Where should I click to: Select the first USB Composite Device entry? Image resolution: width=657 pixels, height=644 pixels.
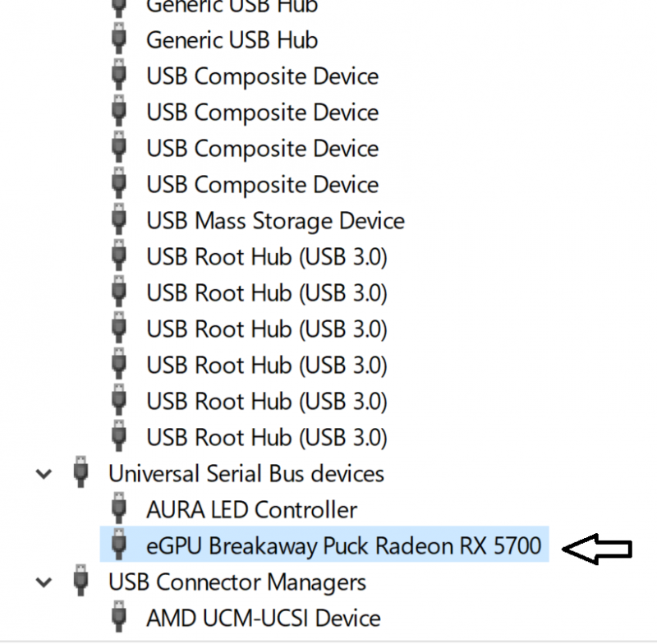tap(262, 76)
